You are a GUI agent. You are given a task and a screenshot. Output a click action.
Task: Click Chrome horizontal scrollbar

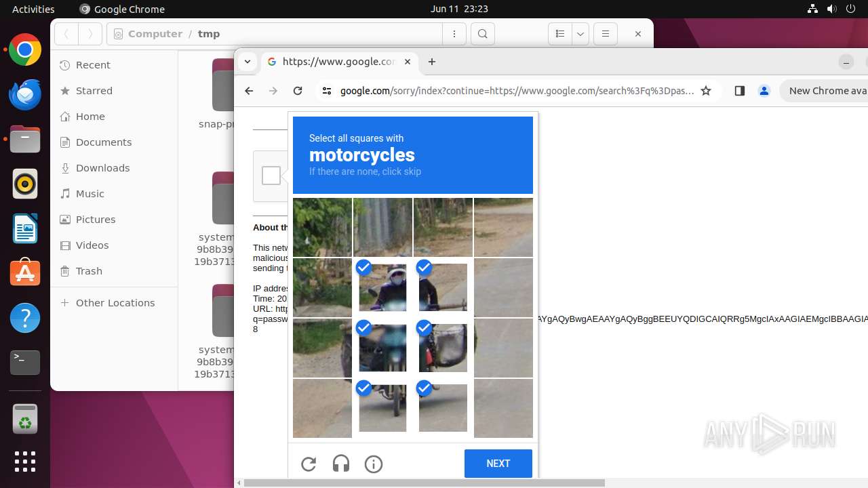[x=424, y=483]
